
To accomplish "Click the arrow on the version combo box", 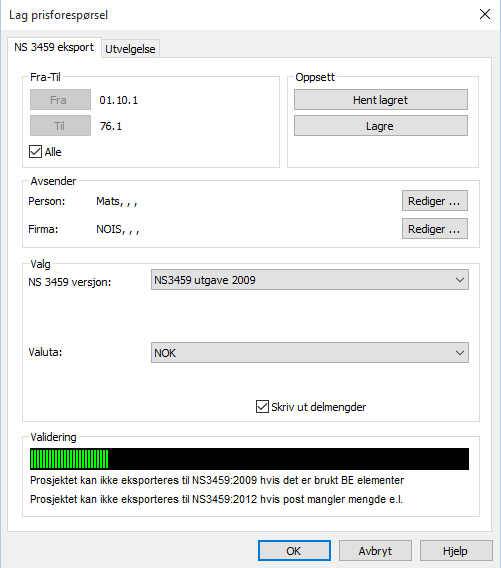I will (460, 280).
